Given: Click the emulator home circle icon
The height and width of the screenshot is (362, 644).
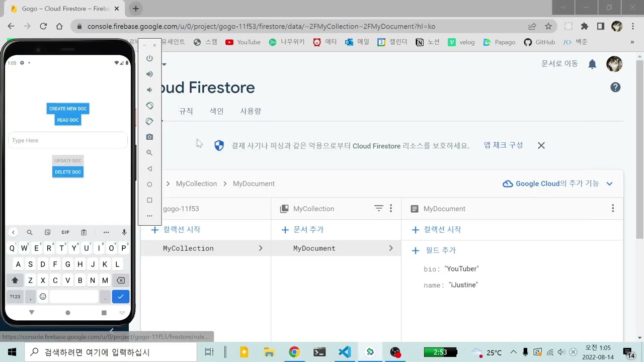Looking at the screenshot, I should click(x=149, y=185).
